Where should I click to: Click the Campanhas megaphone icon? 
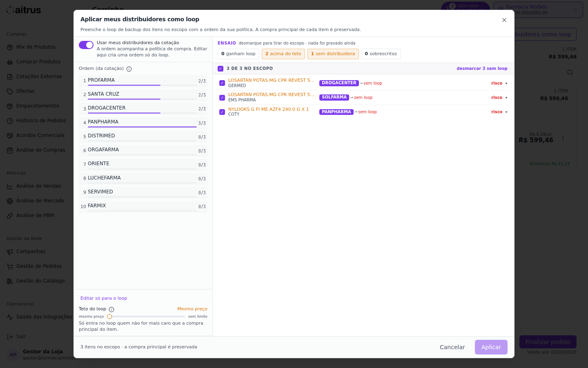(x=10, y=252)
